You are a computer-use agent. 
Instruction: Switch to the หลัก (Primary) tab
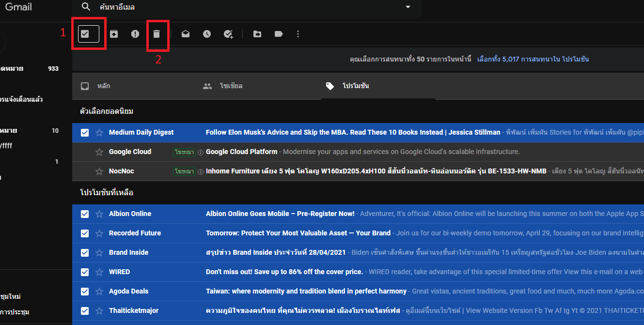click(x=133, y=86)
